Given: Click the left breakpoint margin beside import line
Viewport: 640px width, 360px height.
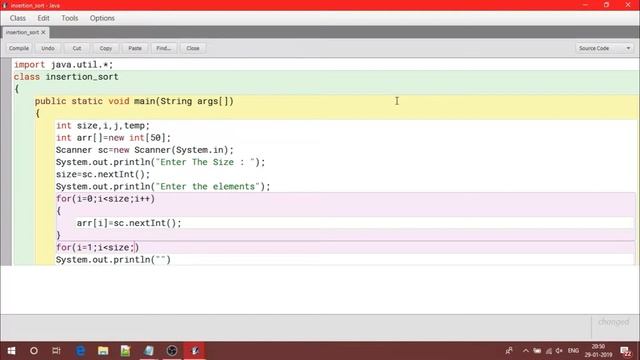Looking at the screenshot, I should [x=6, y=64].
